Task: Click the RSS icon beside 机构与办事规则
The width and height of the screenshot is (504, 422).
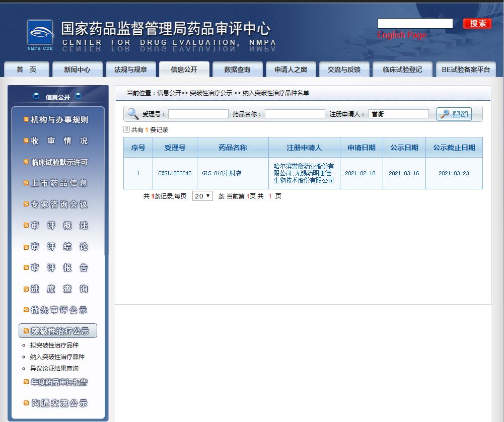Action: click(x=26, y=120)
